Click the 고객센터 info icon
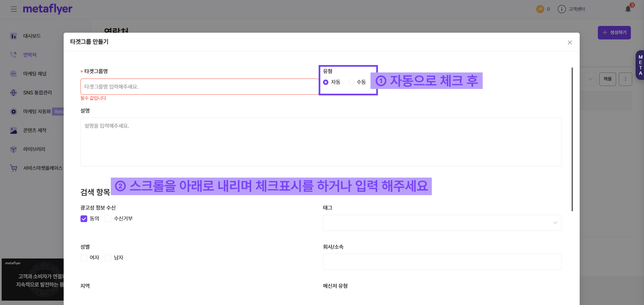This screenshot has height=305, width=644. pyautogui.click(x=561, y=9)
